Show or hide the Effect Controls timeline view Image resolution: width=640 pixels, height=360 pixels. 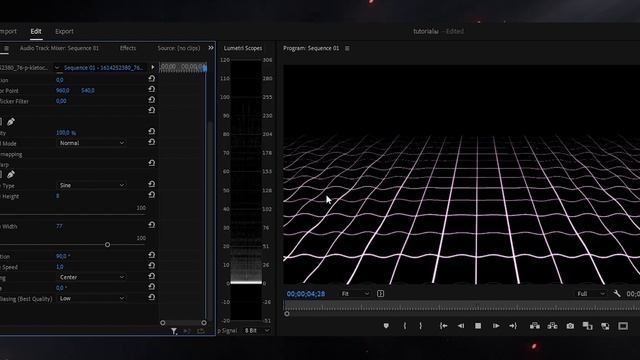coord(153,67)
